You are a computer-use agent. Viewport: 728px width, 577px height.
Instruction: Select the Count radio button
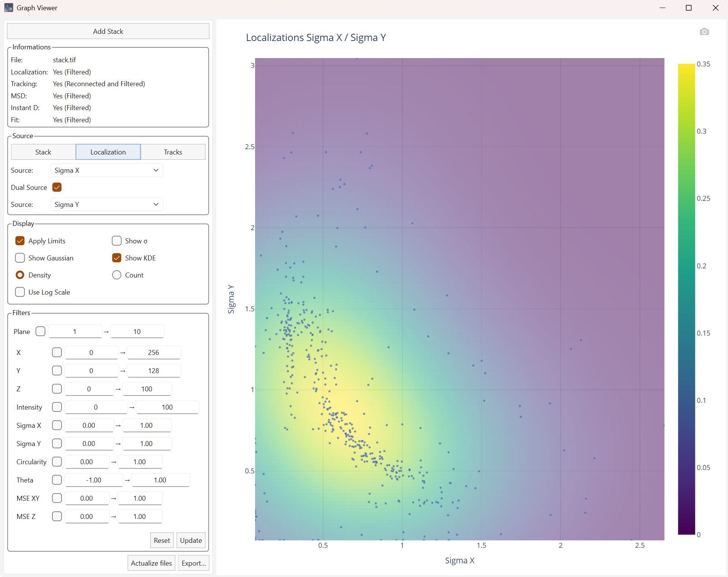click(x=117, y=275)
